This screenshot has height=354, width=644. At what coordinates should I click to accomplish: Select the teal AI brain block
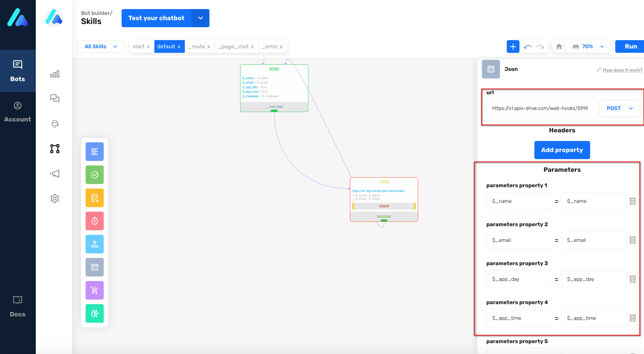click(94, 313)
